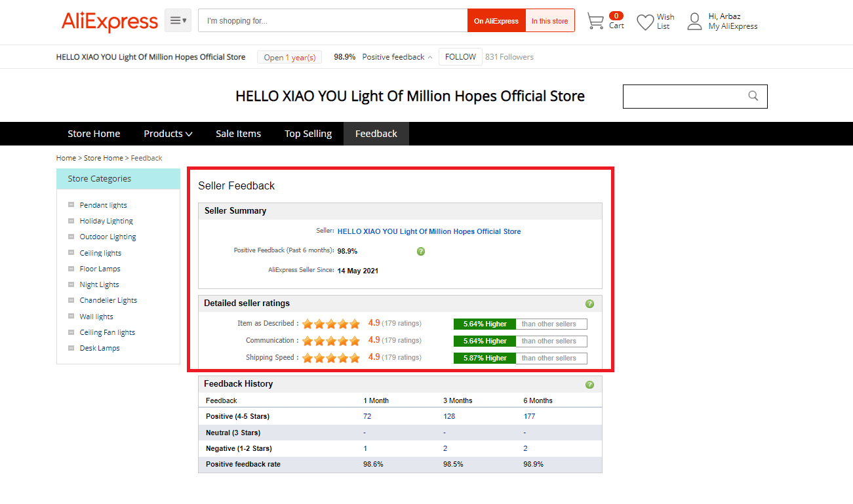Open the AliExpress logo homepage
853x504 pixels.
tap(109, 21)
